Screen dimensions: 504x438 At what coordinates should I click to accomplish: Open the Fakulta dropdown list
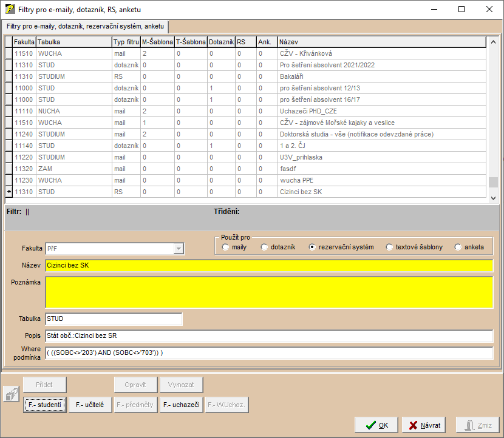[179, 249]
